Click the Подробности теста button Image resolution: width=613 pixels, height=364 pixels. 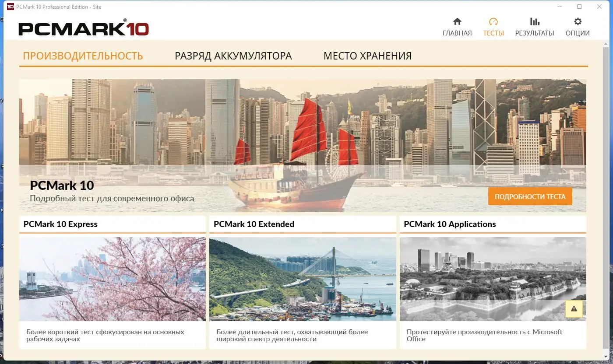point(530,196)
